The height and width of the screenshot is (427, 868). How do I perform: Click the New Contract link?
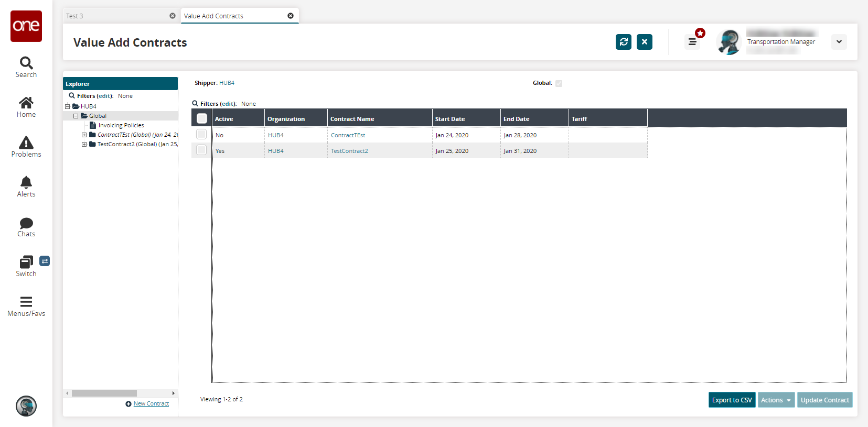coord(151,403)
